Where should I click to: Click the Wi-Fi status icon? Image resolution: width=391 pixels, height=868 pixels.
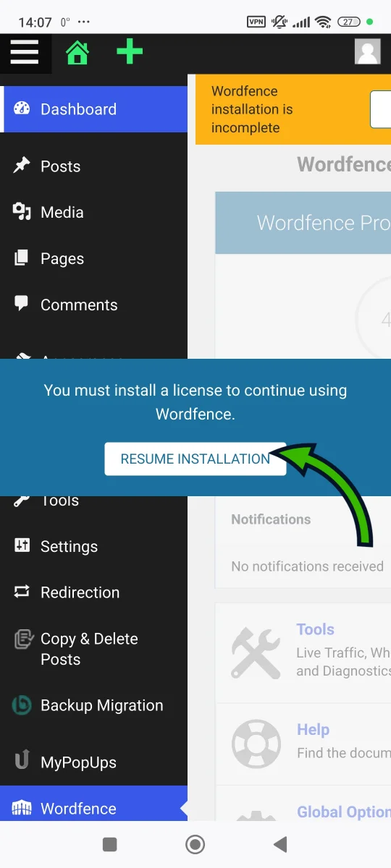(324, 22)
